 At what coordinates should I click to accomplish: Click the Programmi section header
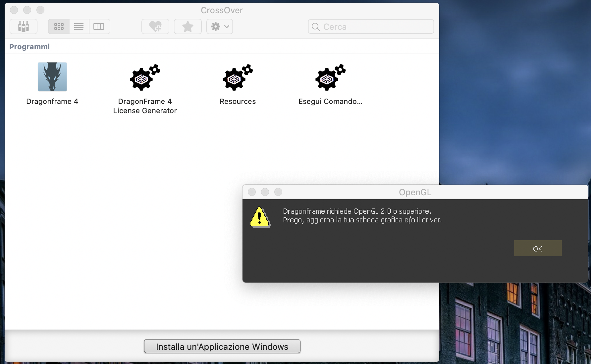(x=29, y=47)
